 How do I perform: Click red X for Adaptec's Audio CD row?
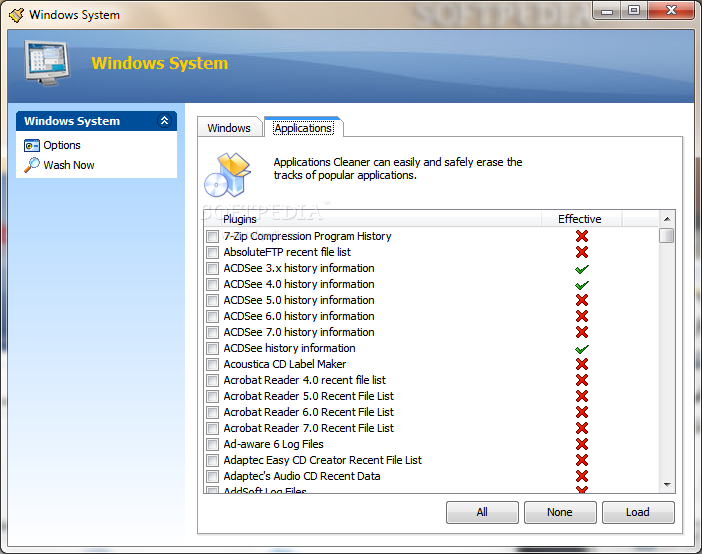tap(582, 476)
